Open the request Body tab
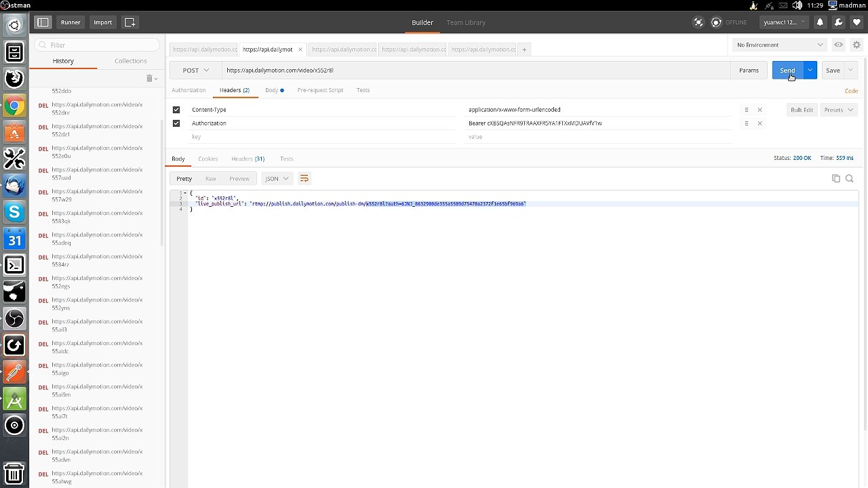The width and height of the screenshot is (868, 488). coord(274,90)
